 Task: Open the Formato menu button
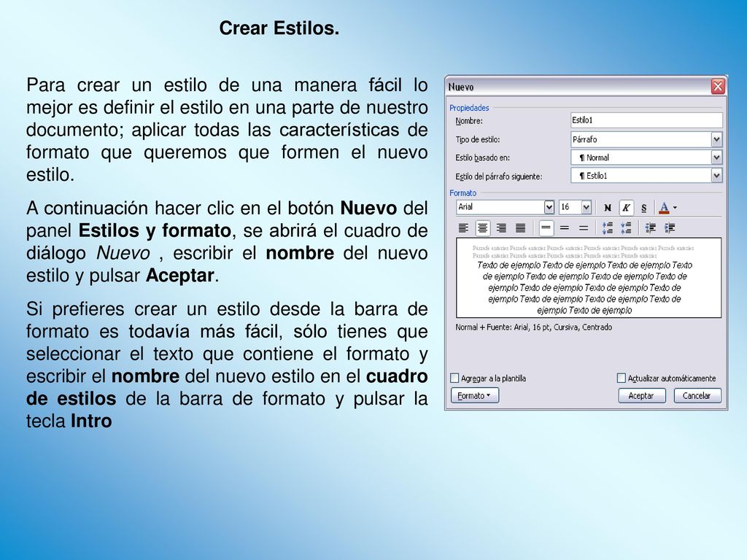click(x=474, y=396)
